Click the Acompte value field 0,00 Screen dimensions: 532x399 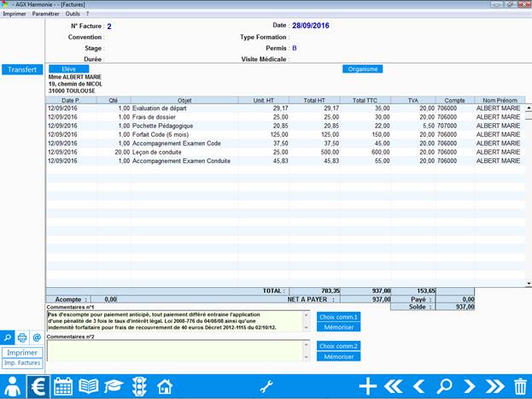[104, 300]
